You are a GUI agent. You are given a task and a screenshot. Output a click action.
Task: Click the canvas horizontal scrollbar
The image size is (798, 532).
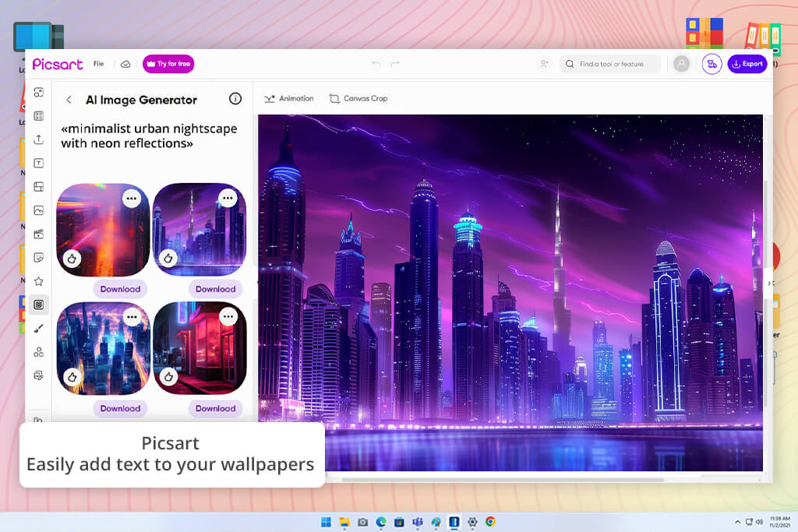pos(503,480)
